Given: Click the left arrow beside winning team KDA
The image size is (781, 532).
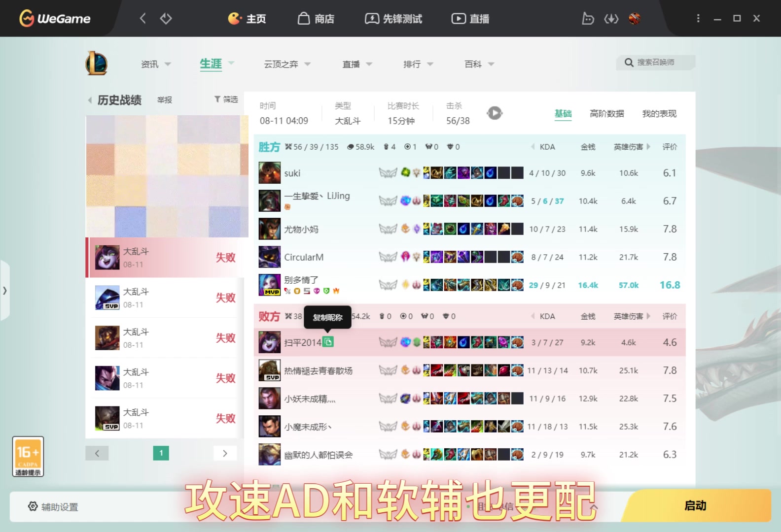Looking at the screenshot, I should [x=532, y=147].
